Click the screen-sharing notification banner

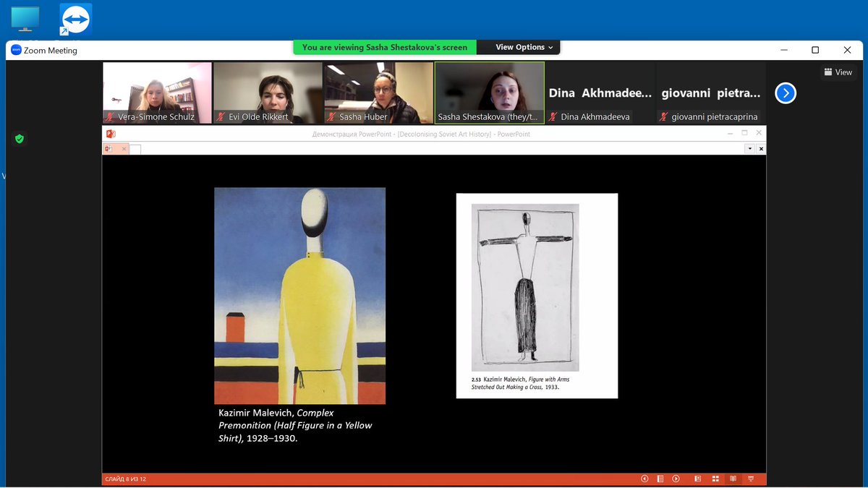click(385, 47)
